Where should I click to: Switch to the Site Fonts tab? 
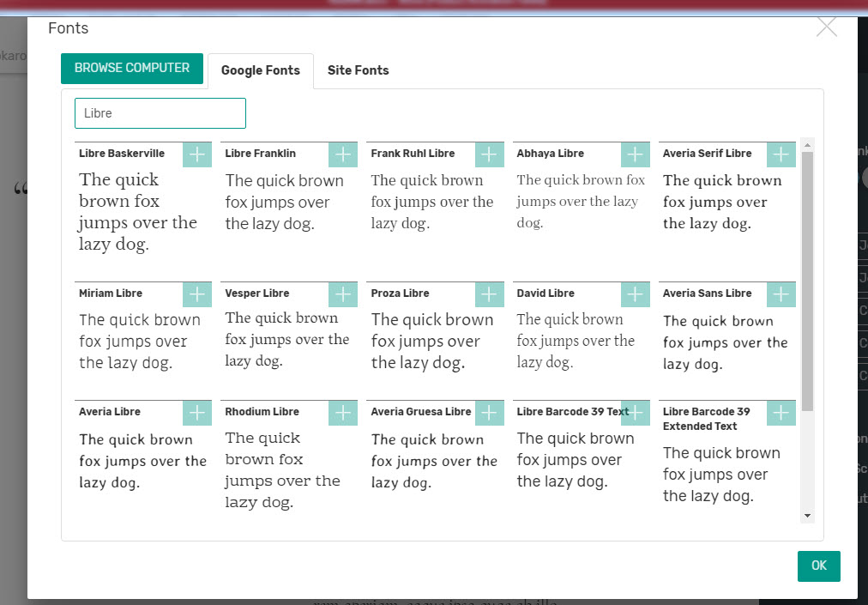[x=358, y=70]
